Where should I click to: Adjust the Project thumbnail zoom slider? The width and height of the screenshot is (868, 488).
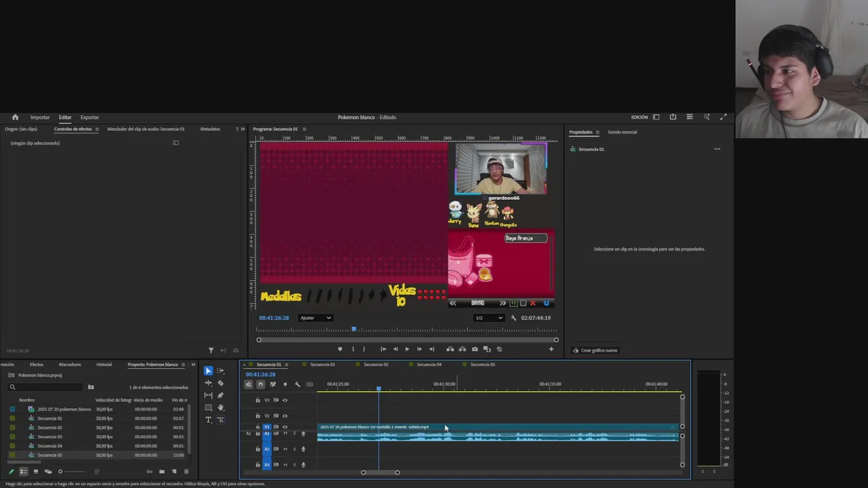click(x=71, y=472)
